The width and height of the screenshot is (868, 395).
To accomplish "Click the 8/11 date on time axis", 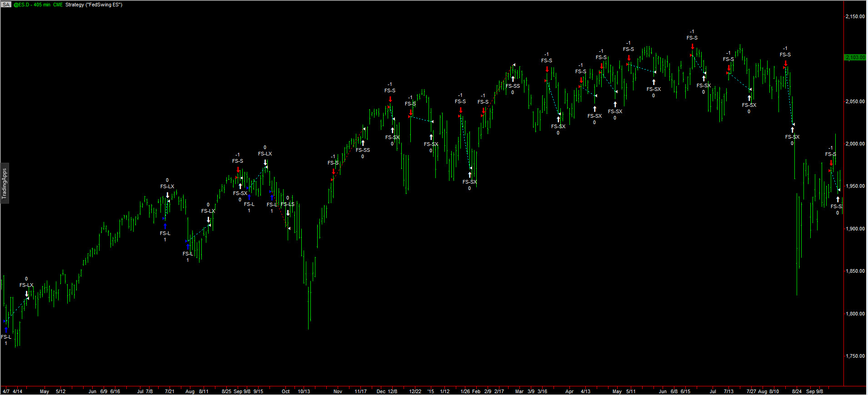I will (204, 391).
